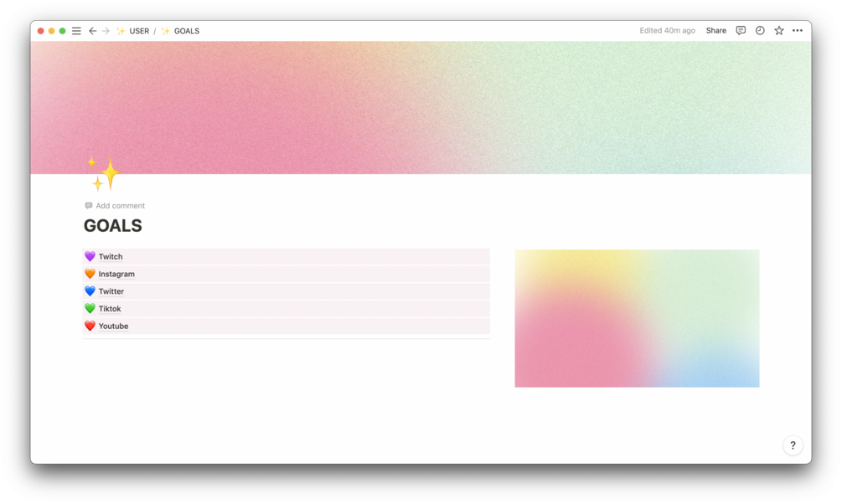
Task: Open the Instagram page link
Action: pos(116,274)
